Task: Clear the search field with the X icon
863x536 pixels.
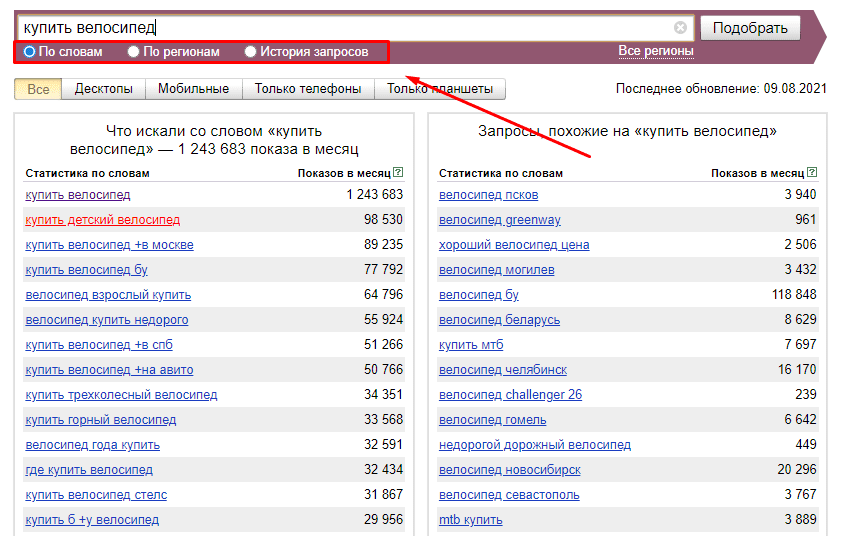Action: (x=681, y=28)
